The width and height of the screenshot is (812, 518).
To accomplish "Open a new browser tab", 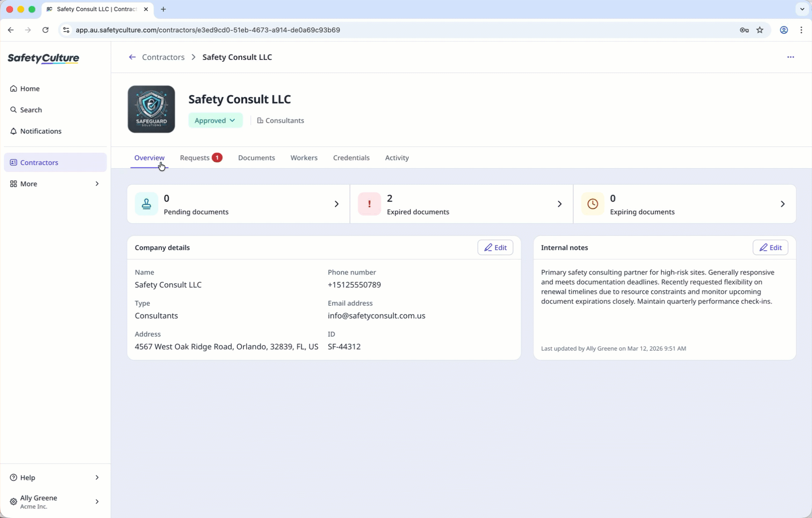I will [163, 9].
